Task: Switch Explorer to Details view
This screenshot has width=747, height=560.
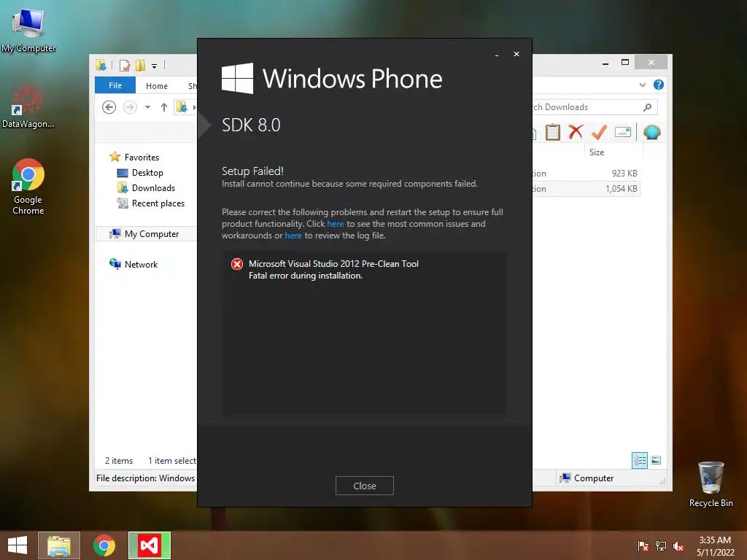Action: click(x=639, y=460)
